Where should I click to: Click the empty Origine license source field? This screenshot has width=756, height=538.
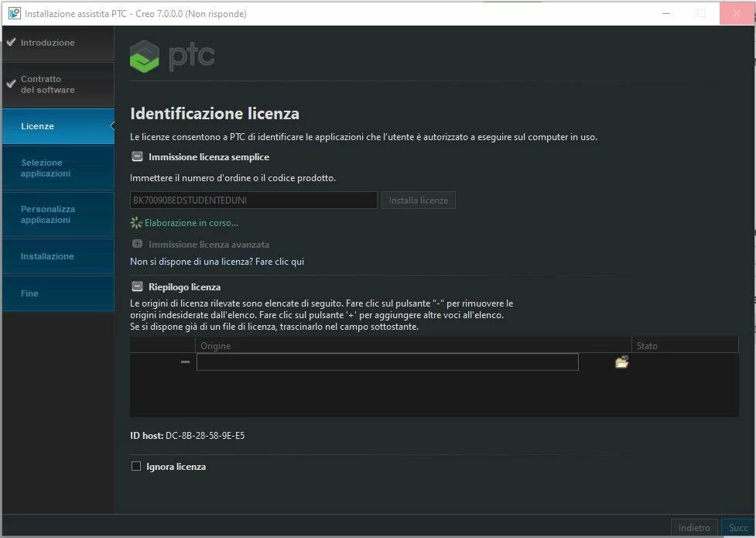(x=387, y=362)
